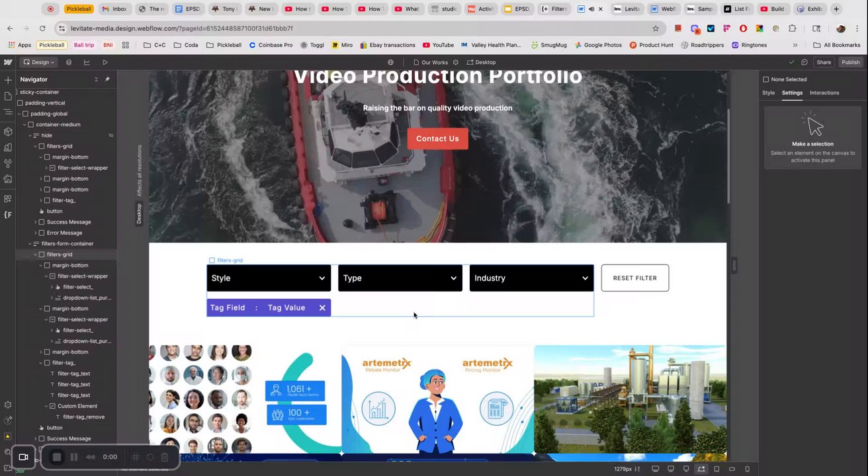This screenshot has height=476, width=868.
Task: Click the Publish button
Action: click(851, 62)
